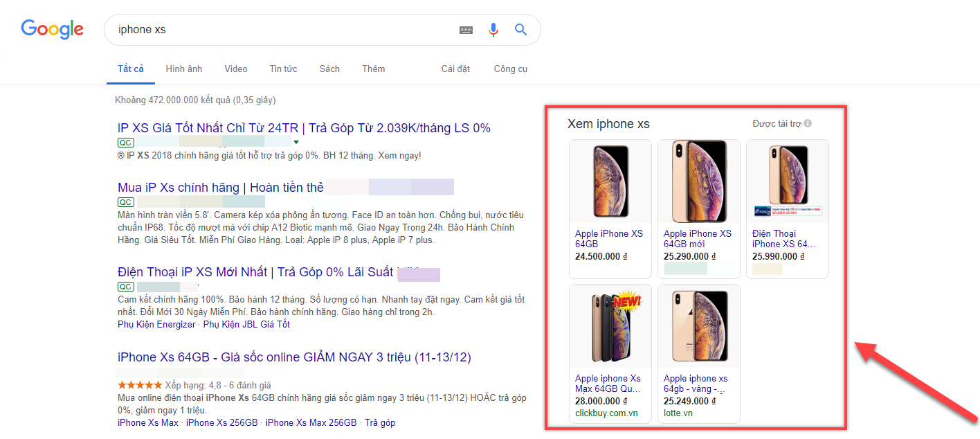Start voice search with the microphone icon

click(493, 30)
